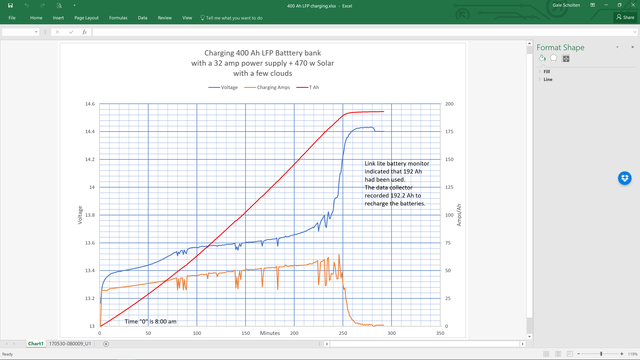Click Tell me what you want to do
This screenshot has width=640, height=360.
pyautogui.click(x=231, y=18)
